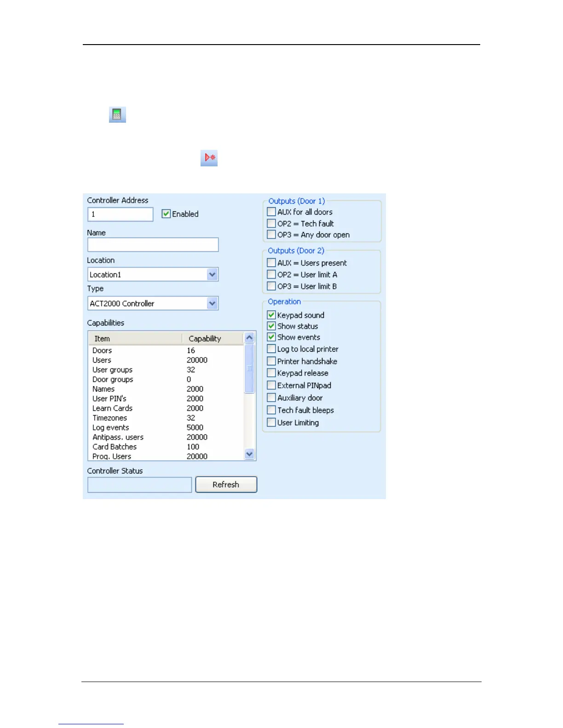563x728 pixels.
Task: Check OP2 = User limit A
Action: 271,274
